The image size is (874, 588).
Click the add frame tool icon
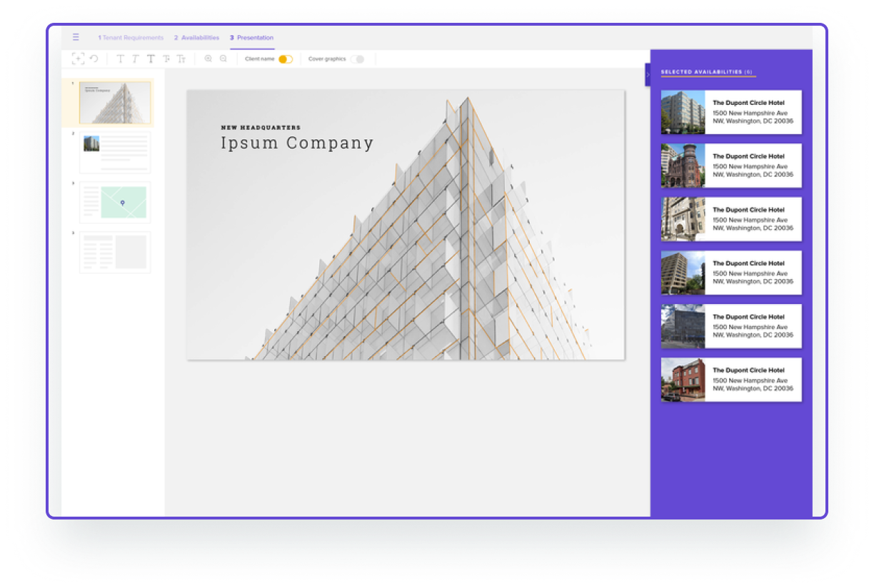[x=78, y=59]
